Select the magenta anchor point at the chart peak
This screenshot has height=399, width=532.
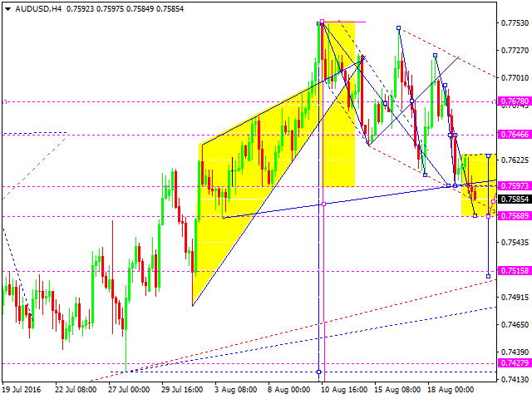click(x=322, y=22)
